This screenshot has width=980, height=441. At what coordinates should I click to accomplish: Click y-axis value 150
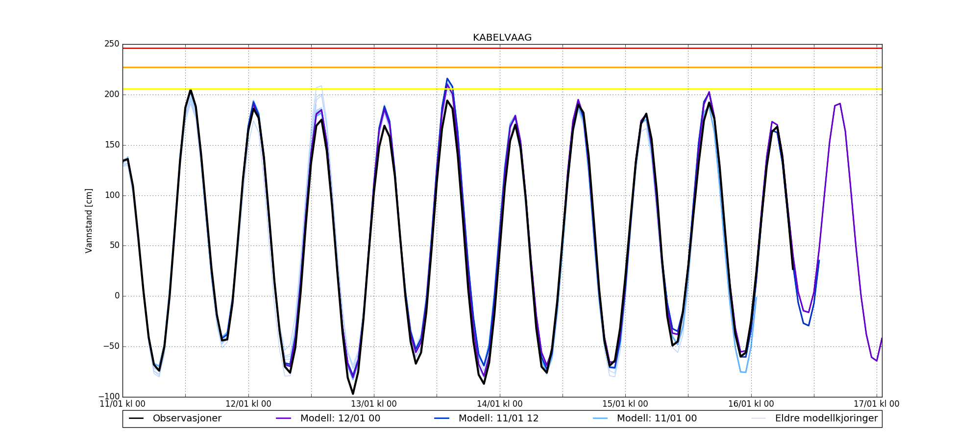click(x=112, y=145)
